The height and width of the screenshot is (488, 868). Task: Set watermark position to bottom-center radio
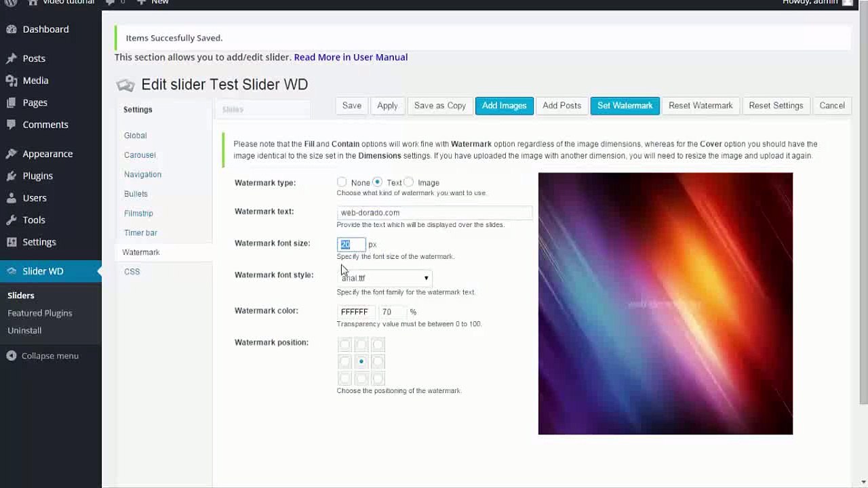(x=361, y=378)
